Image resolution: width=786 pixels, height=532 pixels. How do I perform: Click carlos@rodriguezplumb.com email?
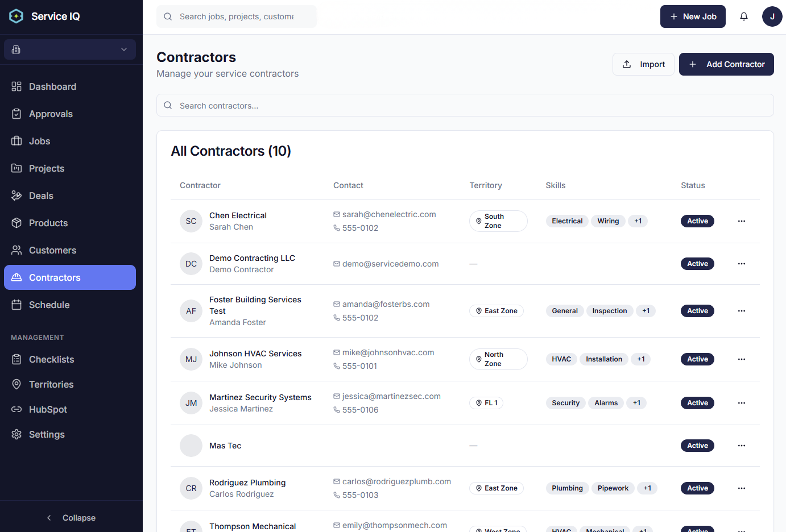(396, 481)
